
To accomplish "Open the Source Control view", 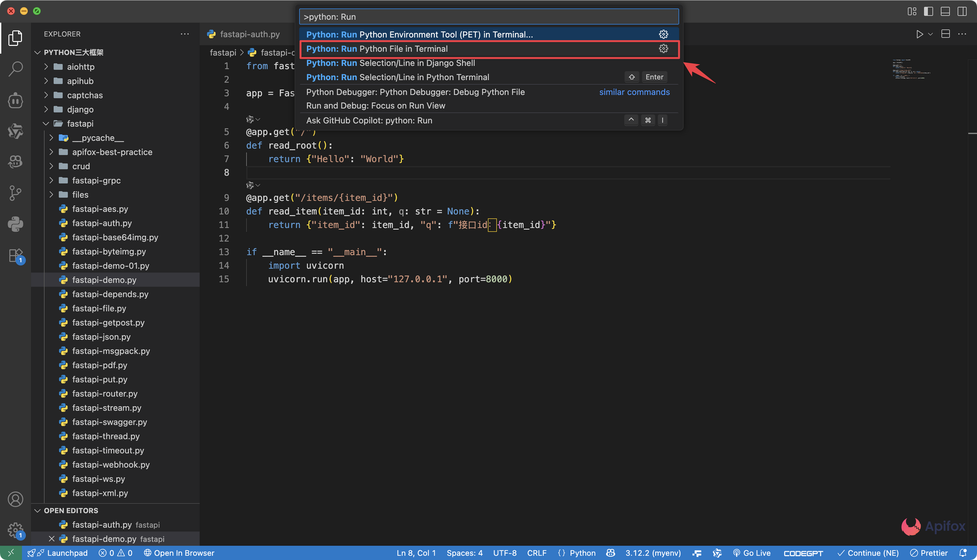I will [x=16, y=193].
